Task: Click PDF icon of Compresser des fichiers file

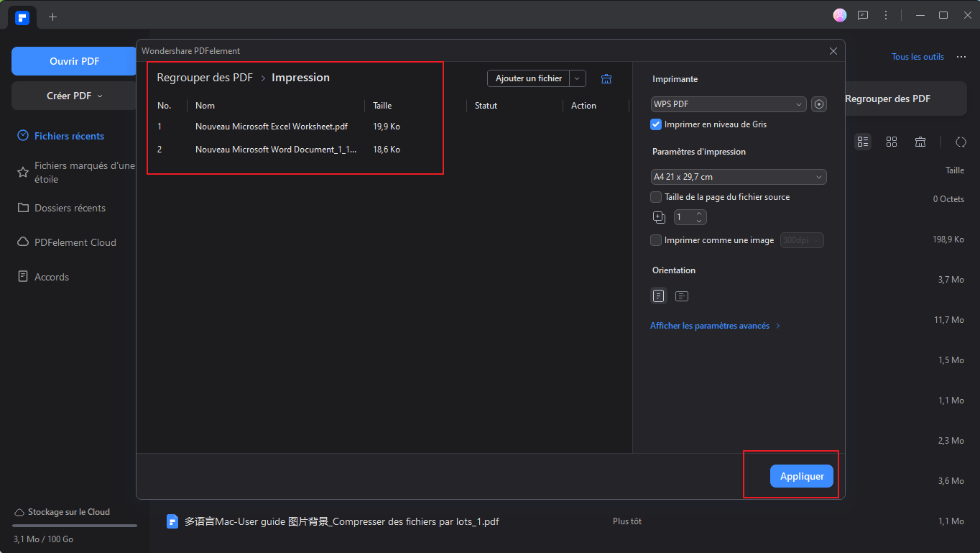Action: coord(172,521)
